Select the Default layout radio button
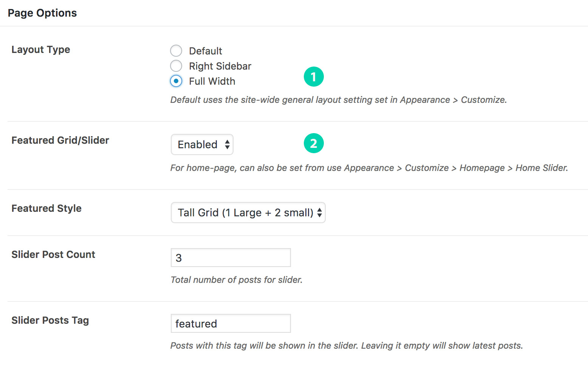This screenshot has width=588, height=385. (176, 51)
